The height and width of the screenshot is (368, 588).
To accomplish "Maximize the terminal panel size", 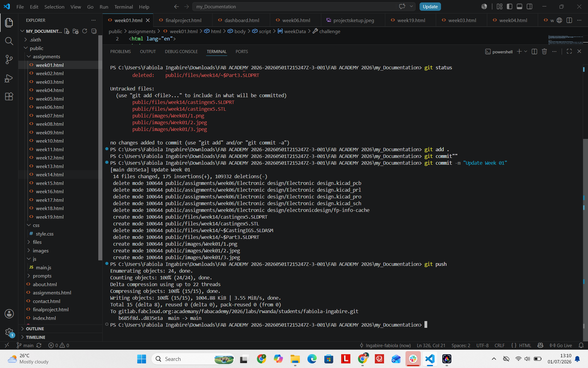I will (x=569, y=52).
